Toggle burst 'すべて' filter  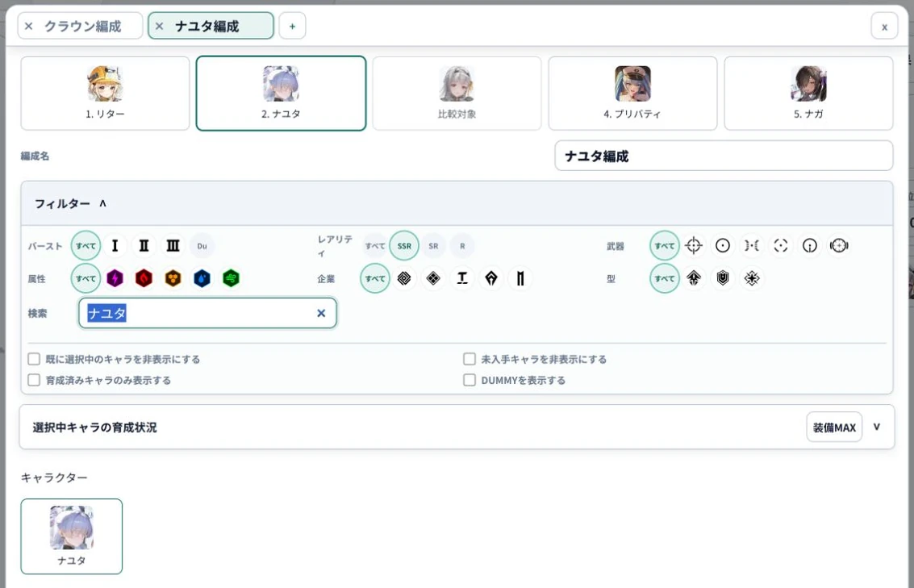[x=86, y=246]
